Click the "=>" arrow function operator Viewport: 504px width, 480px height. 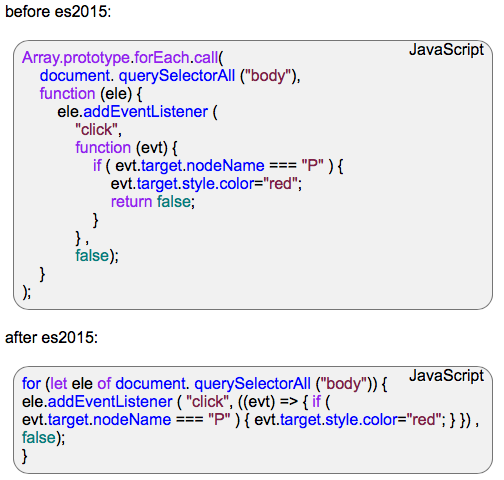point(289,402)
